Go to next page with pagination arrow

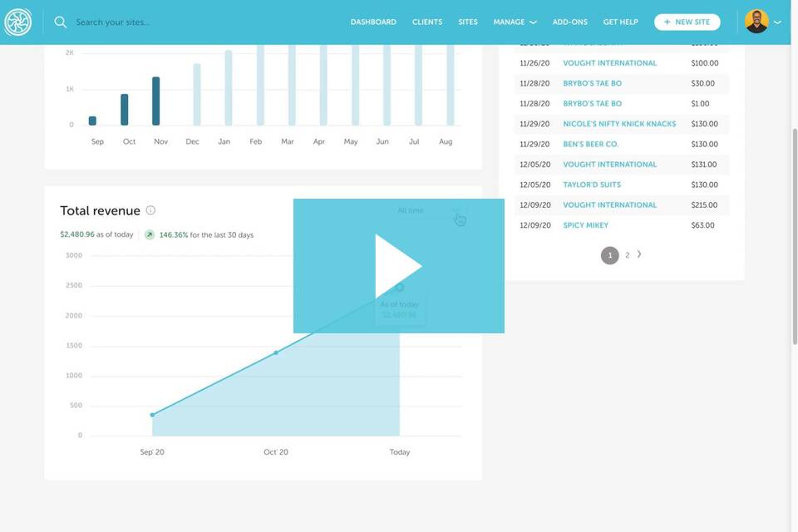[639, 254]
